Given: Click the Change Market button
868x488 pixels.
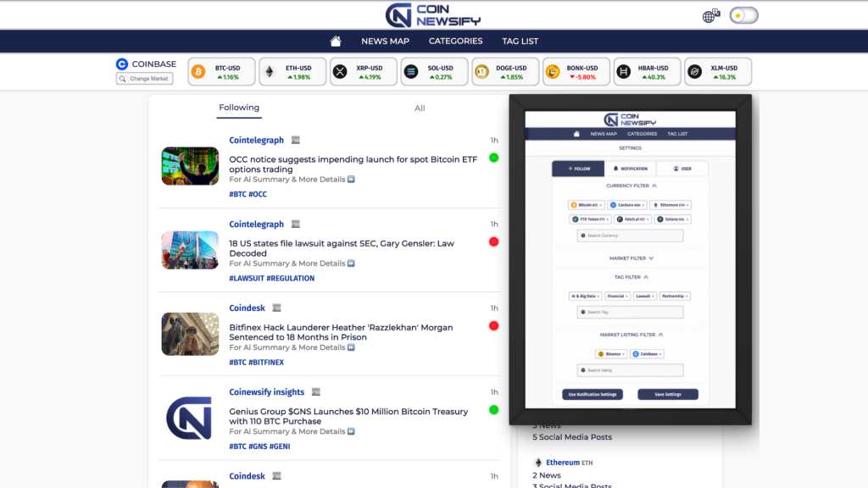Looking at the screenshot, I should click(x=145, y=79).
